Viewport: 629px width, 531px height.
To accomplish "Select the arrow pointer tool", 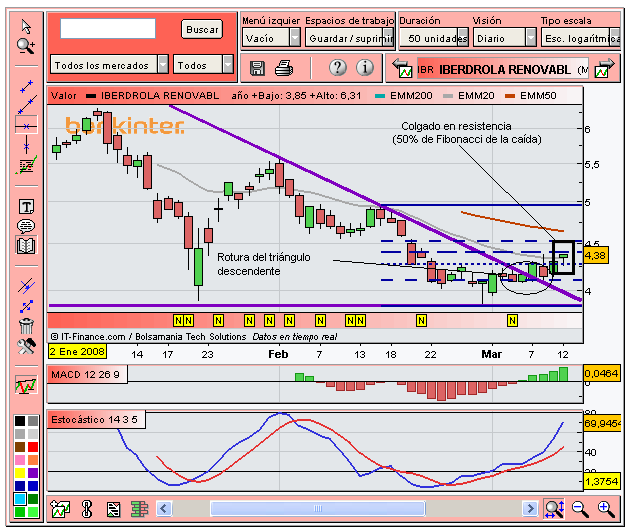I will pyautogui.click(x=26, y=27).
